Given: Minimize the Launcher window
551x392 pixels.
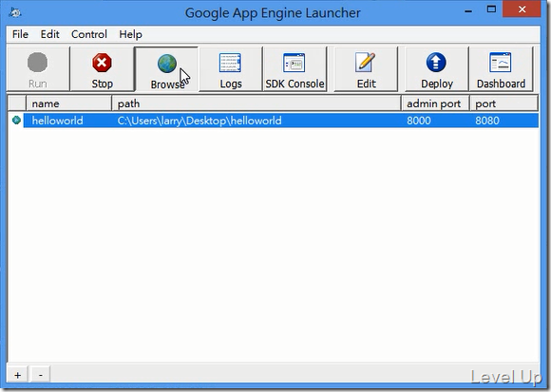Looking at the screenshot, I should [467, 10].
